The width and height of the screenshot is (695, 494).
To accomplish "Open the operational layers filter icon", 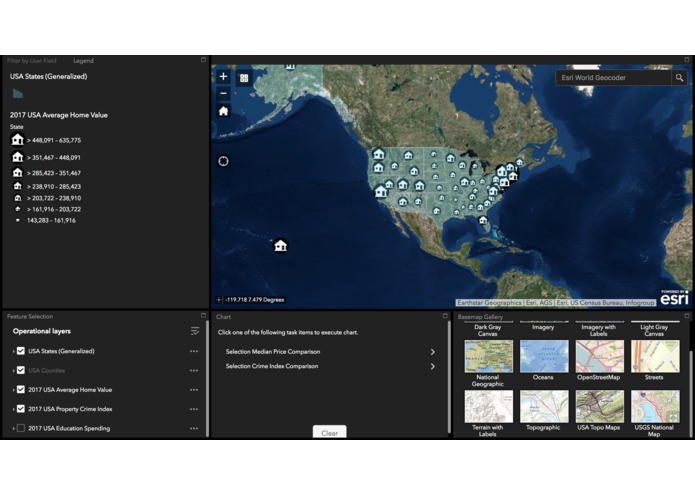I will (x=195, y=331).
